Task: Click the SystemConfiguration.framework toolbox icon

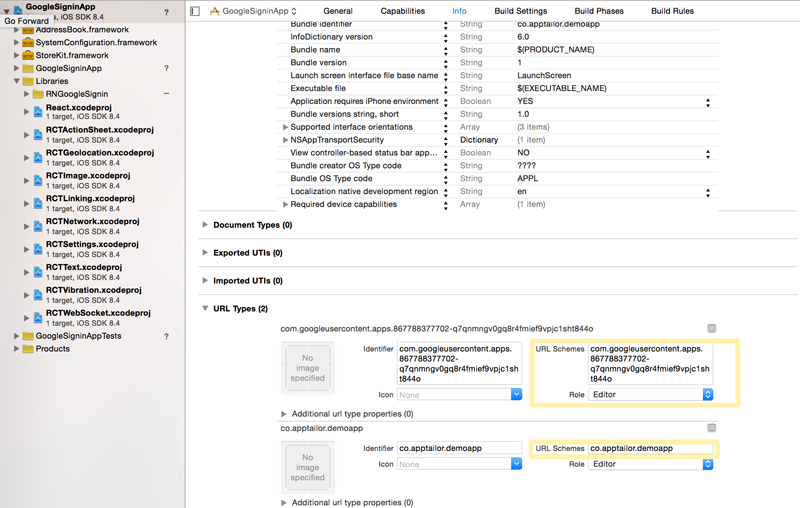Action: [28, 42]
